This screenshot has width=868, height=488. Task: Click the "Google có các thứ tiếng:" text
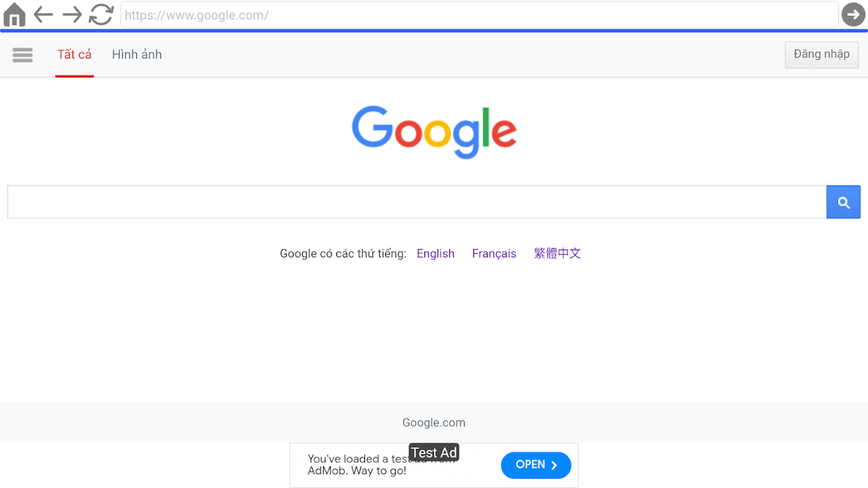(x=343, y=254)
